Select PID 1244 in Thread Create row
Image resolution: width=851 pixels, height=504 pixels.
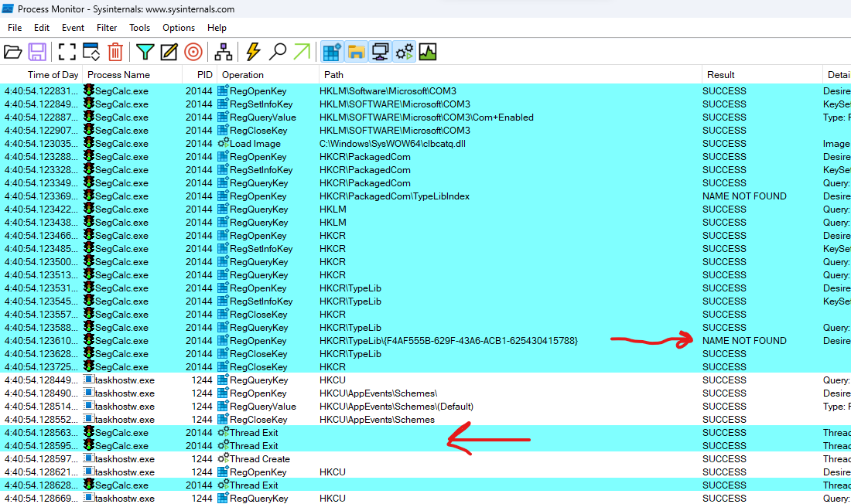[202, 459]
